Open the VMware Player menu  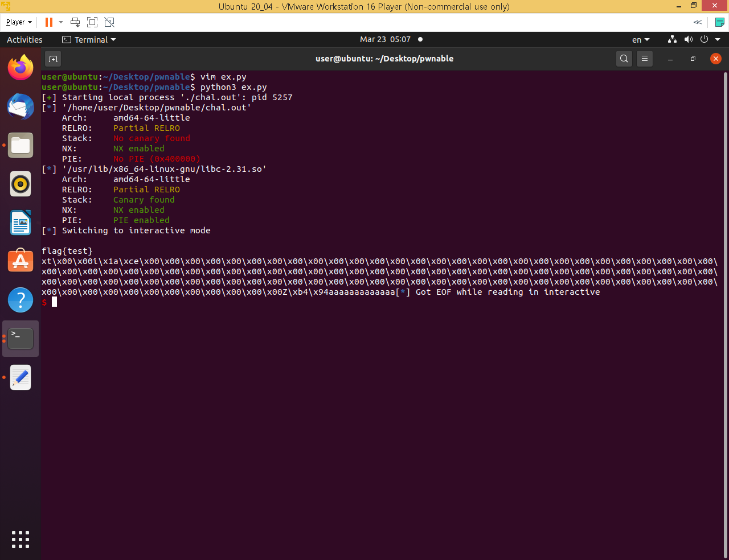coord(19,22)
